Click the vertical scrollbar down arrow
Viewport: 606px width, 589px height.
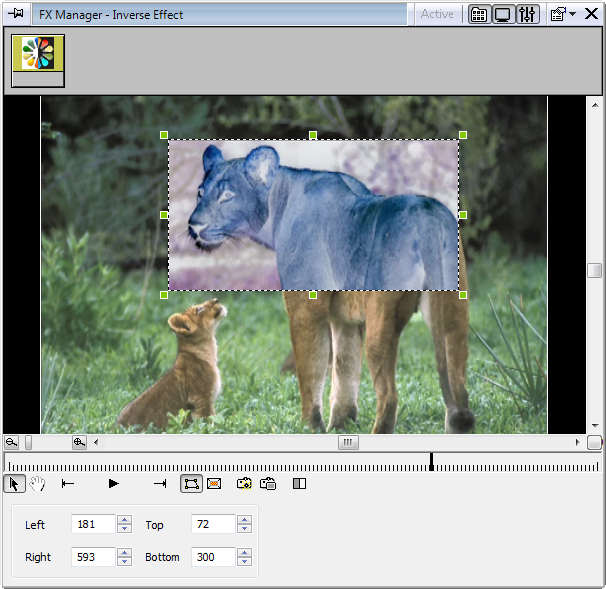coord(595,426)
